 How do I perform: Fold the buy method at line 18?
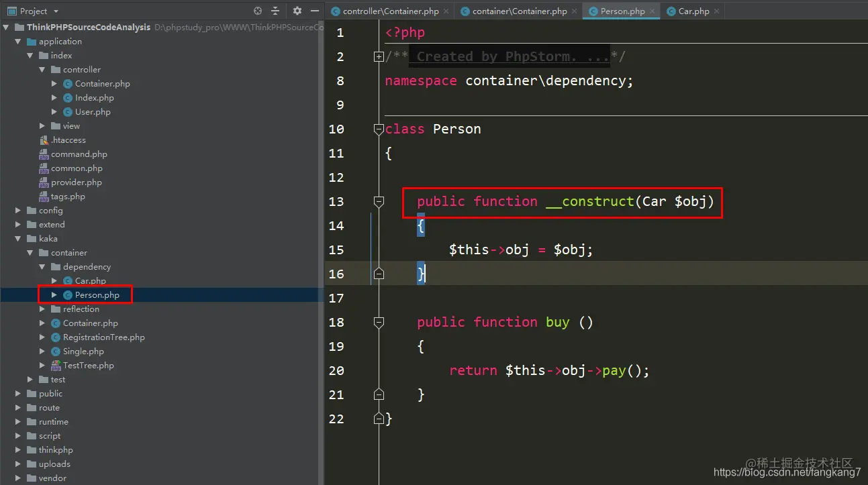[x=379, y=323]
